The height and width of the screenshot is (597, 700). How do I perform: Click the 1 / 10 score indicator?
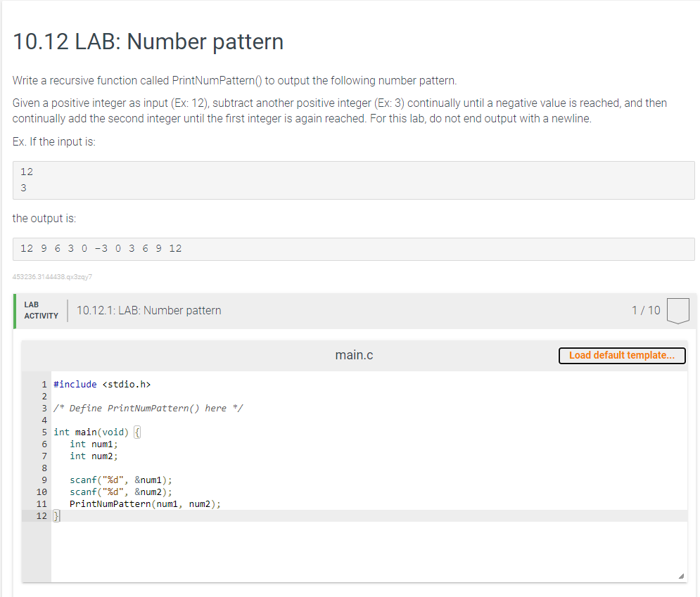(646, 309)
